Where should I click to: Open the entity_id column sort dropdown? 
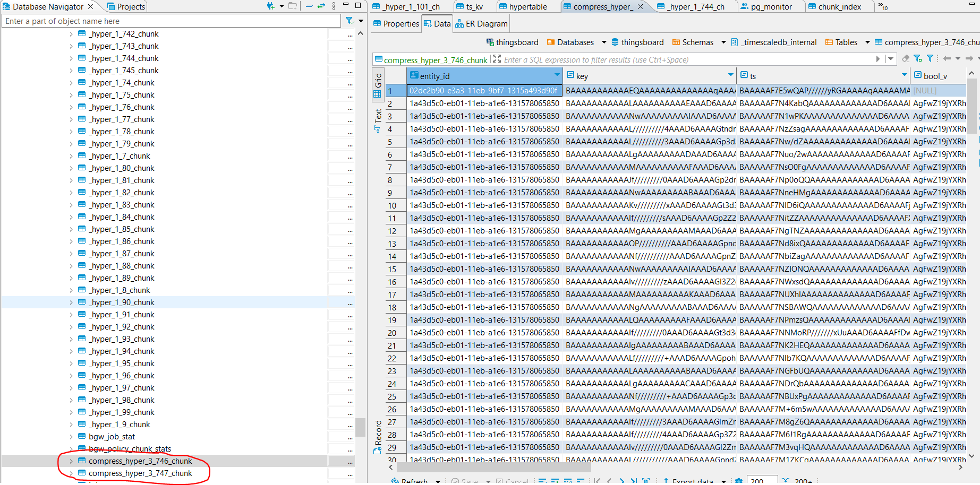[557, 75]
